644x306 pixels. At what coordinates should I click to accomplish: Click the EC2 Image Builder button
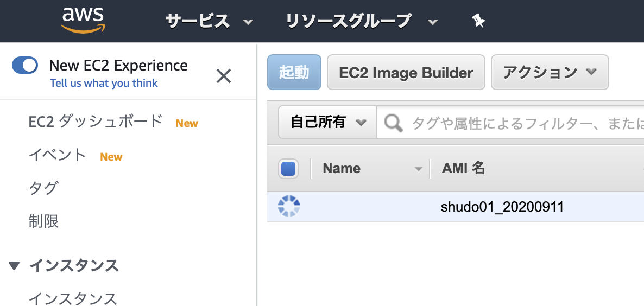[x=406, y=72]
